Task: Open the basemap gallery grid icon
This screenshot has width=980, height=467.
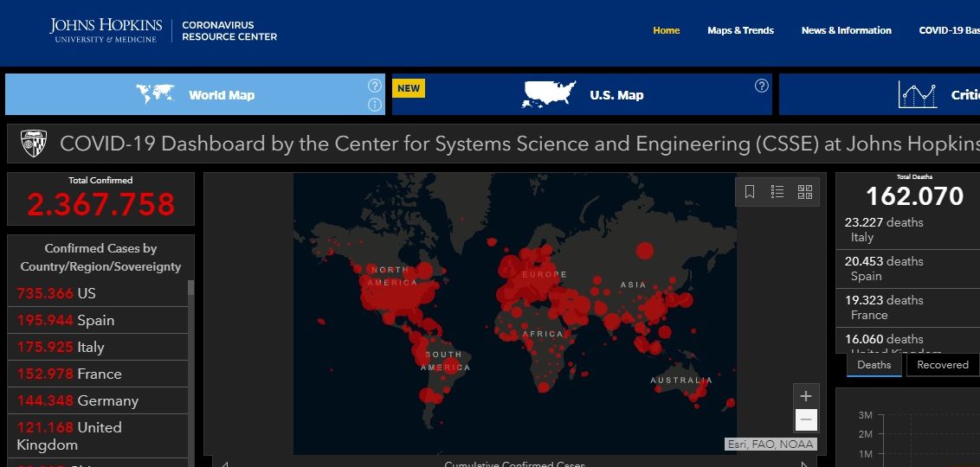Action: click(x=805, y=192)
